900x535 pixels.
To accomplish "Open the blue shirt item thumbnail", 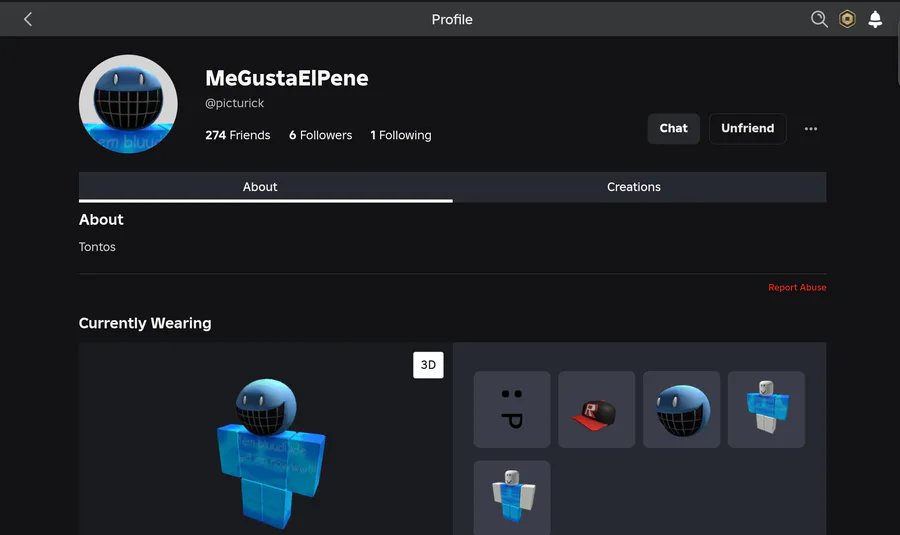I will click(766, 409).
